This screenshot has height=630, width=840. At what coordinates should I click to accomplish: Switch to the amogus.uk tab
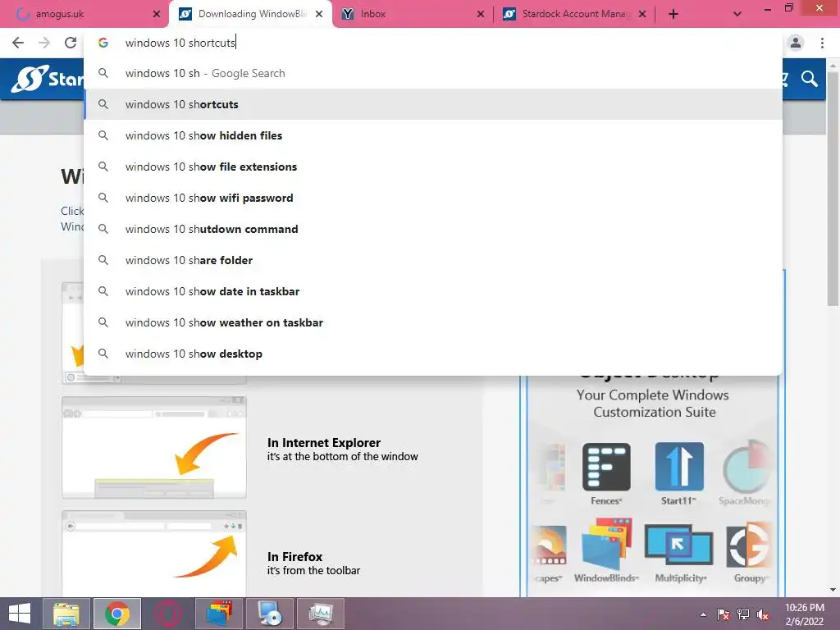coord(84,14)
